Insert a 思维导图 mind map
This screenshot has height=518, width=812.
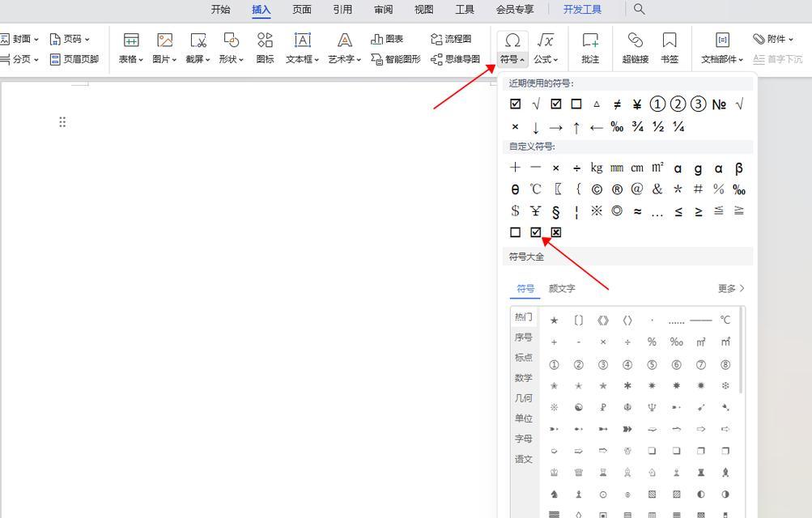(x=455, y=60)
